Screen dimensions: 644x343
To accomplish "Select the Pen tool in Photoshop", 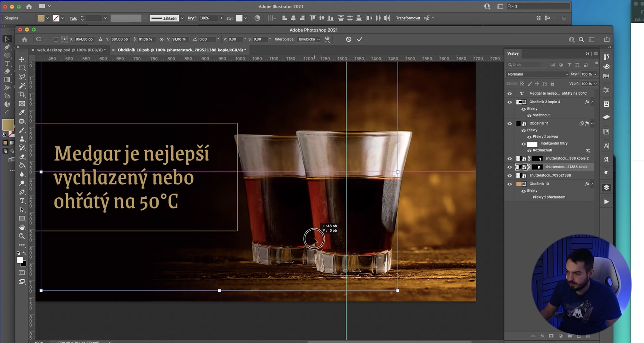I will pyautogui.click(x=22, y=192).
